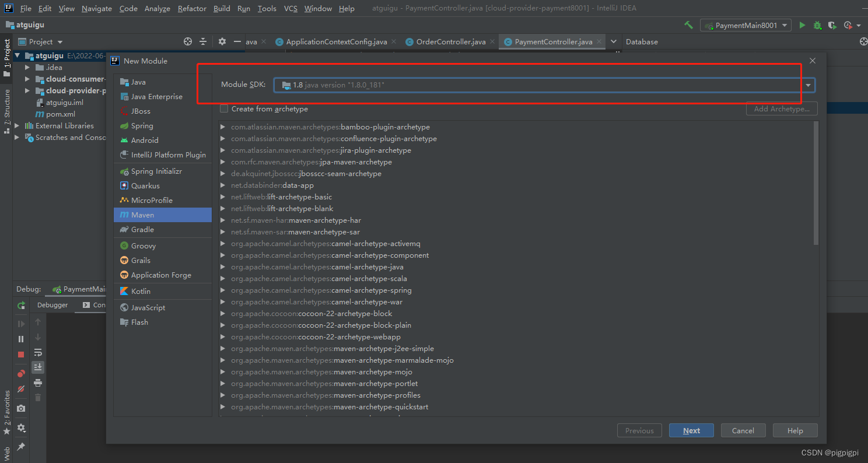This screenshot has width=868, height=463.
Task: Open the Refactor menu
Action: click(192, 8)
